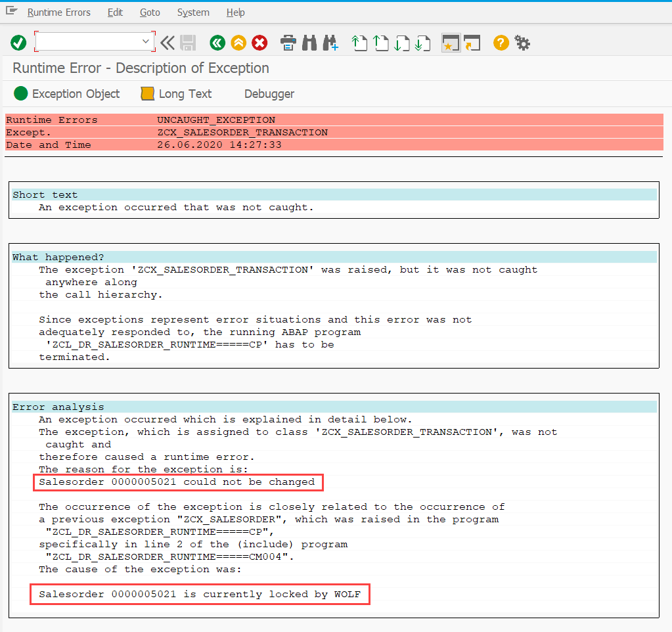The image size is (672, 632).
Task: Go back using the green Back arrow icon
Action: [217, 43]
